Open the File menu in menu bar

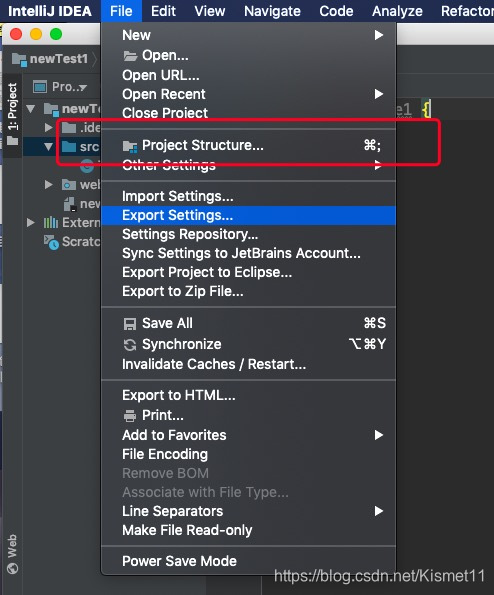(121, 11)
